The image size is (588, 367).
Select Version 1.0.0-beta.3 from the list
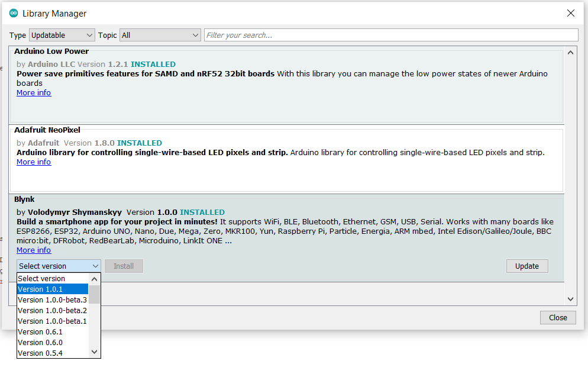[53, 300]
